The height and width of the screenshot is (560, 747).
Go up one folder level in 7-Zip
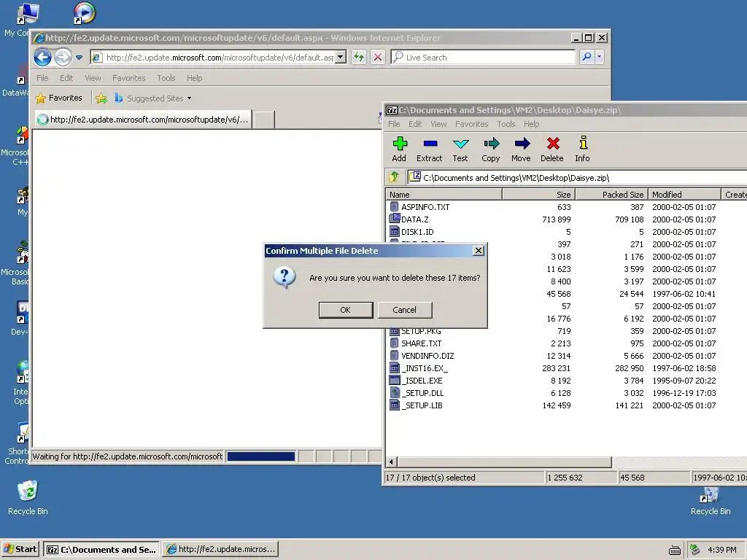pos(394,178)
